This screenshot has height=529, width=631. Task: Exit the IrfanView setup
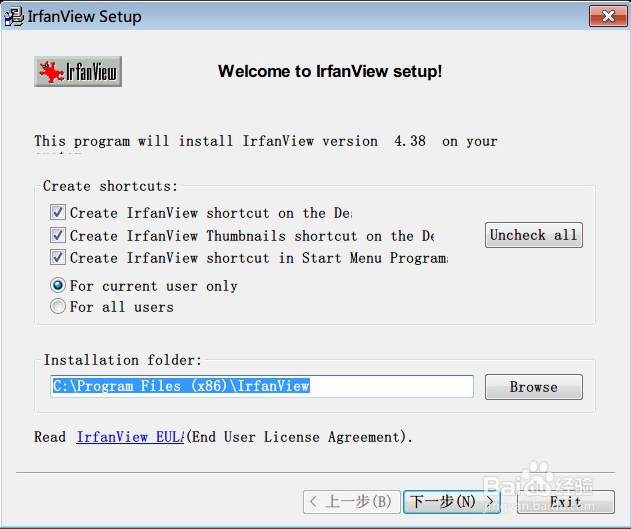pyautogui.click(x=566, y=502)
